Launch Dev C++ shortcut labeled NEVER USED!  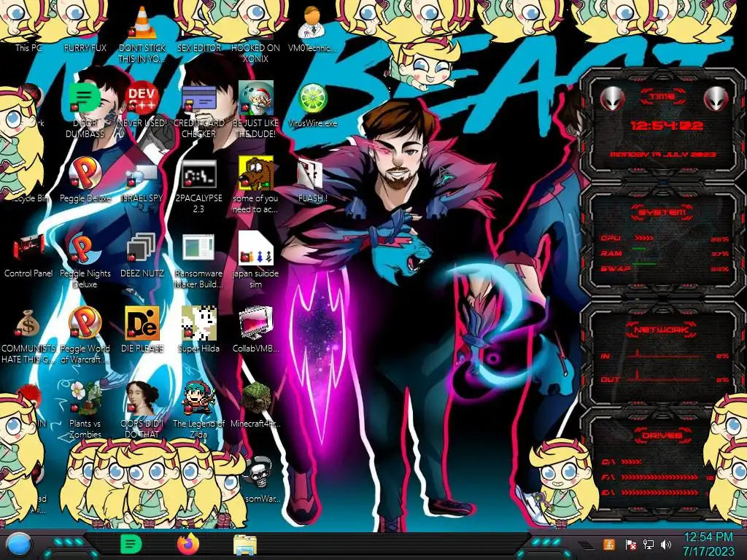point(142,105)
